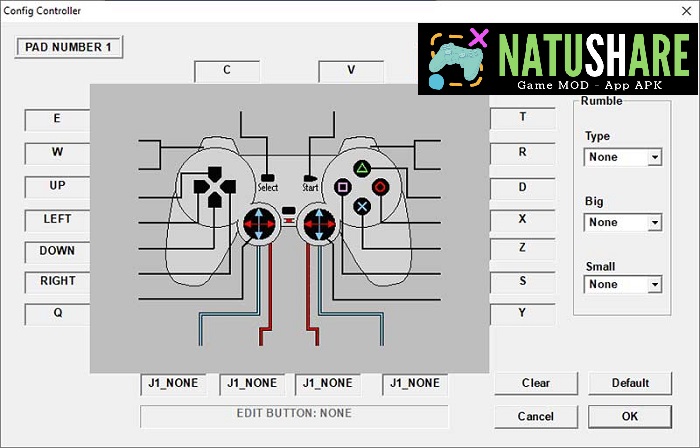Close the Config Controller window
The height and width of the screenshot is (448, 700).
point(687,11)
